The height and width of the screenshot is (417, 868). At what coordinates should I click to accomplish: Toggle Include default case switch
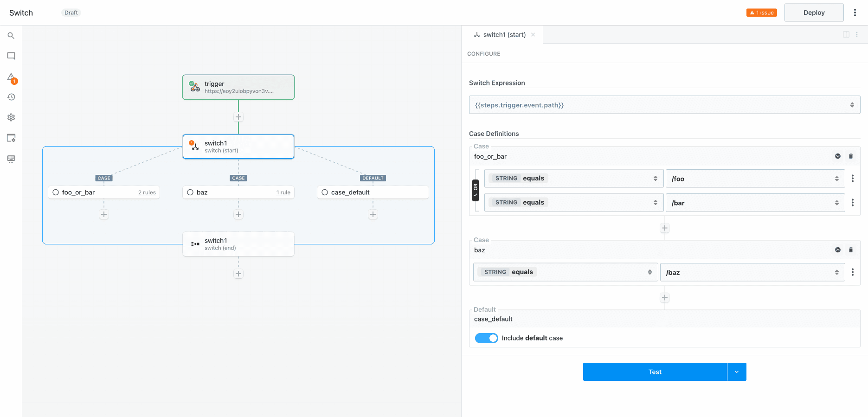(487, 338)
